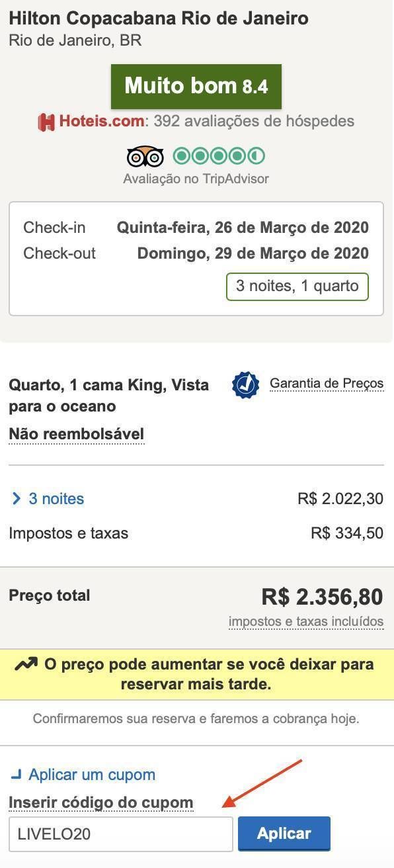This screenshot has height=868, width=394.
Task: Open the Não reembolsável policy details
Action: tap(76, 435)
